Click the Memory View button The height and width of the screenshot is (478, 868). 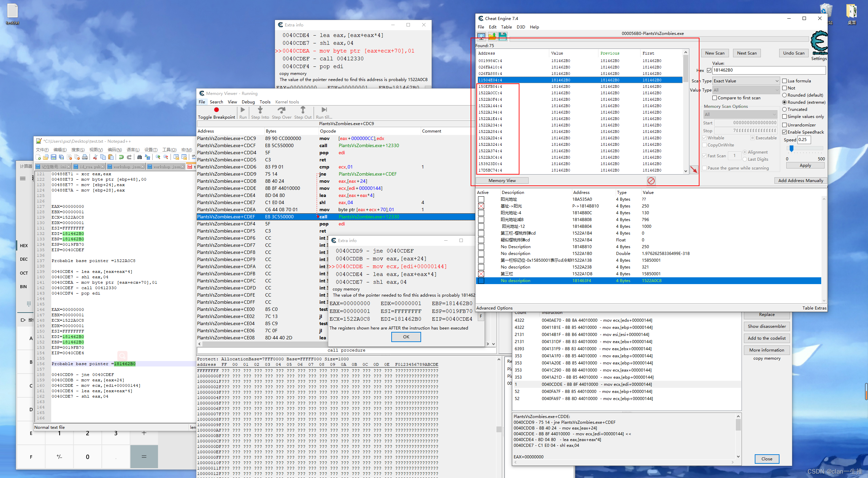[x=502, y=181]
